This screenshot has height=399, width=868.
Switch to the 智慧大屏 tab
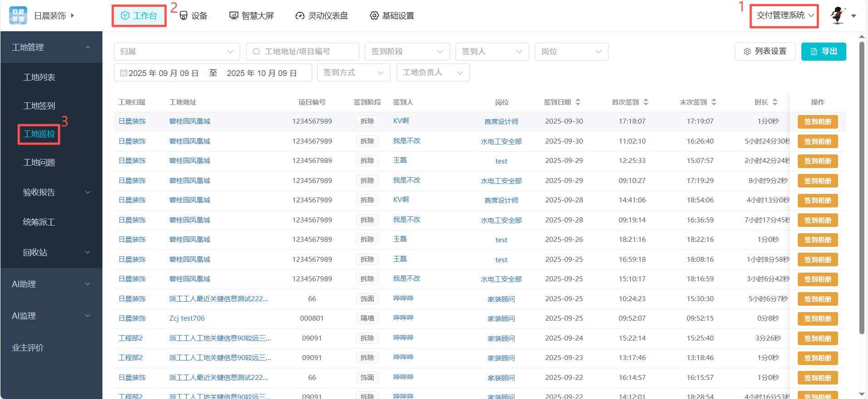pos(252,16)
